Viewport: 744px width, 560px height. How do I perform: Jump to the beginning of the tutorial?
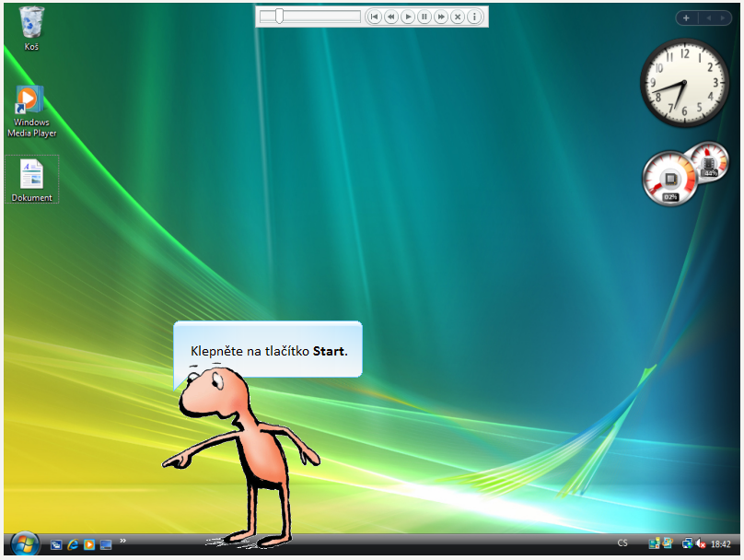click(x=375, y=17)
